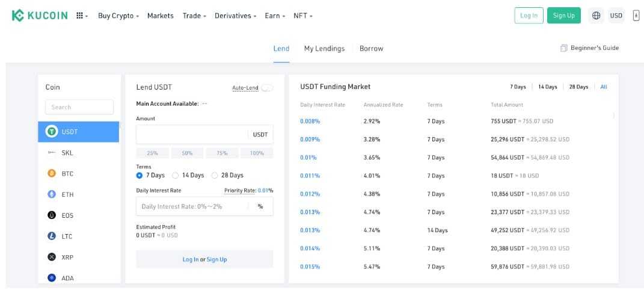This screenshot has height=290, width=644.
Task: Select the ETH coin icon
Action: pos(52,194)
